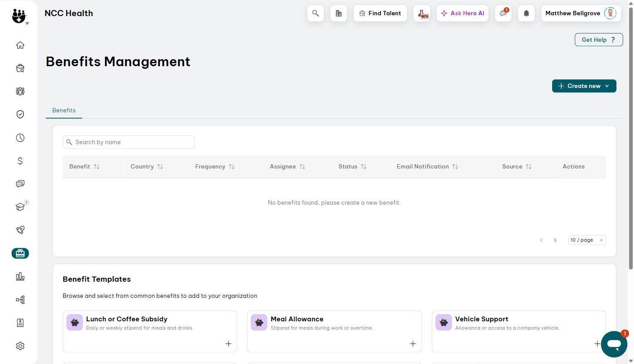The image size is (634, 364).
Task: Open the graduation cap learning icon
Action: point(20,207)
